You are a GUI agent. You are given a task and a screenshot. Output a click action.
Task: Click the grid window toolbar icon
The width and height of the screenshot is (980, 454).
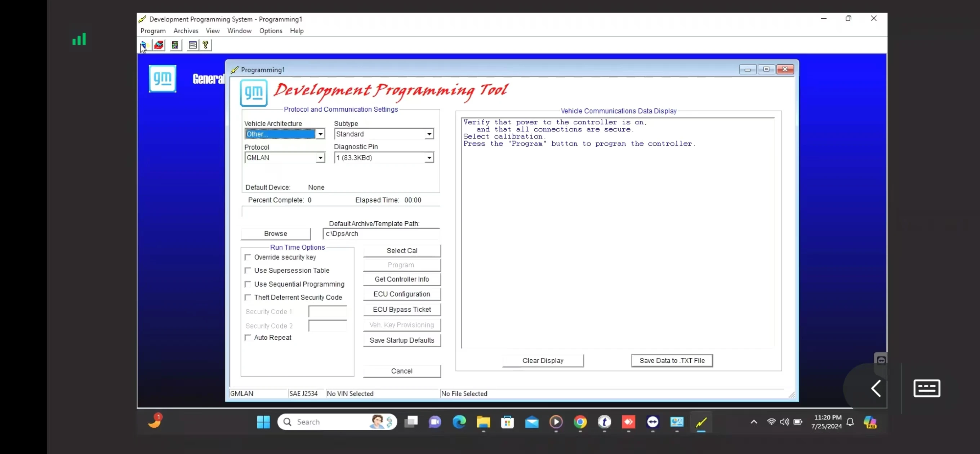[x=193, y=45]
